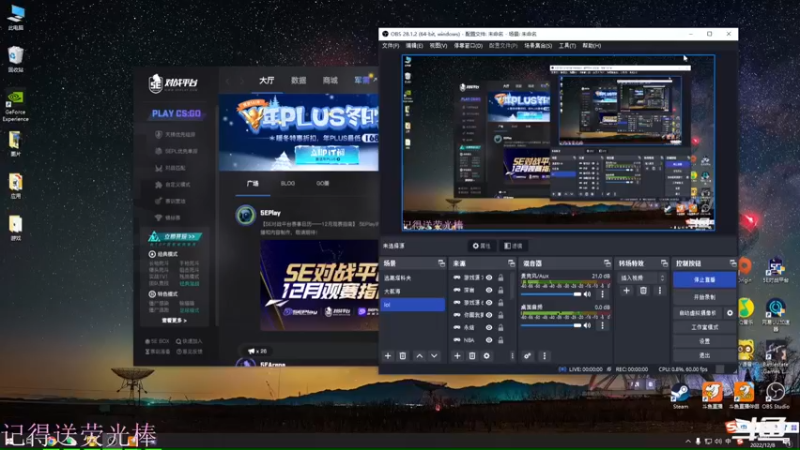Screen dimensions: 800x450
Task: Go back in the 5E platform window
Action: tap(228, 81)
